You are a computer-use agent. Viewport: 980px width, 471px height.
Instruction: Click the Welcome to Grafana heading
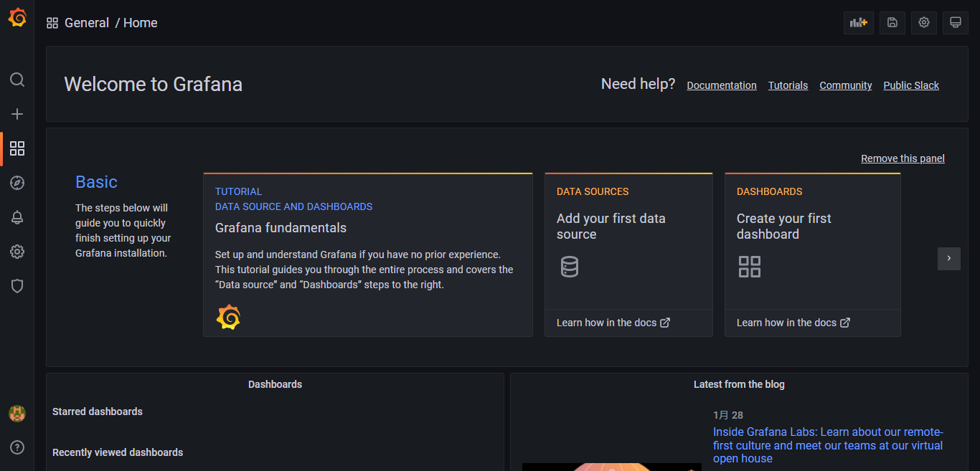click(x=154, y=85)
